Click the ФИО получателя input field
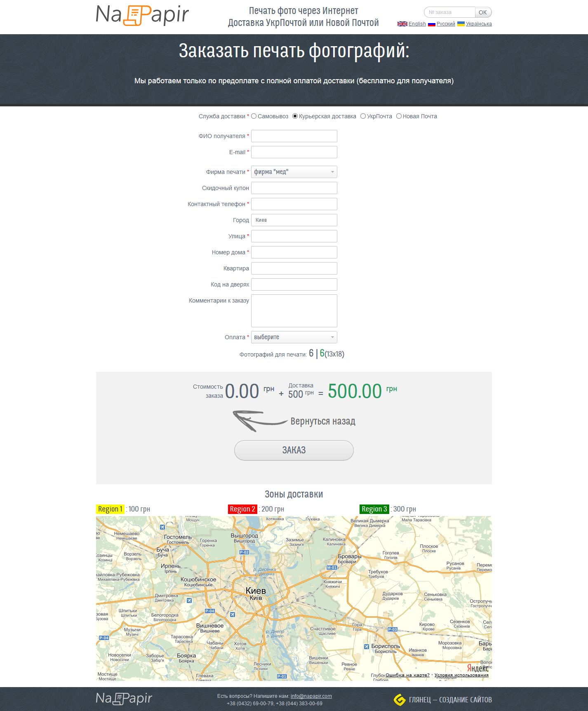Image resolution: width=588 pixels, height=711 pixels. (294, 136)
